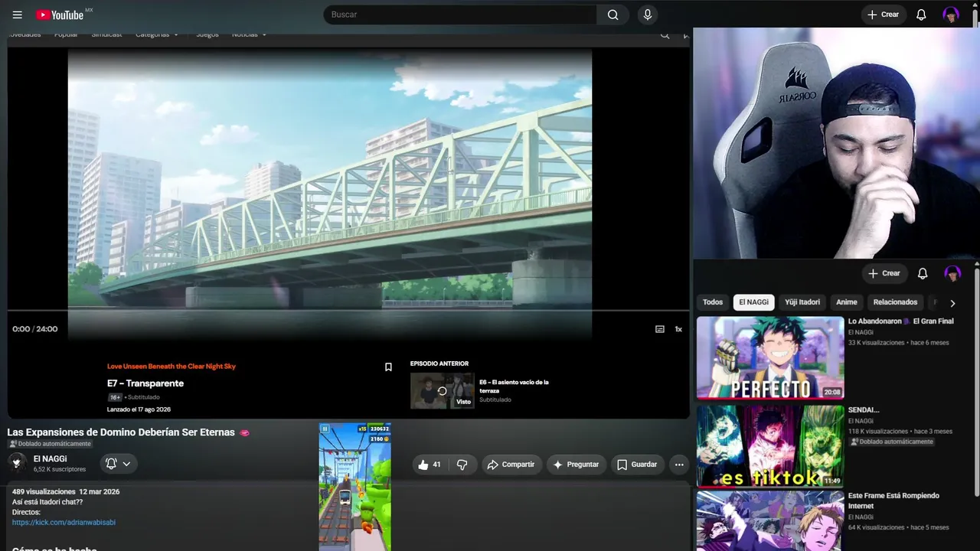Select the Yūji Itadori filter chip

(x=802, y=302)
